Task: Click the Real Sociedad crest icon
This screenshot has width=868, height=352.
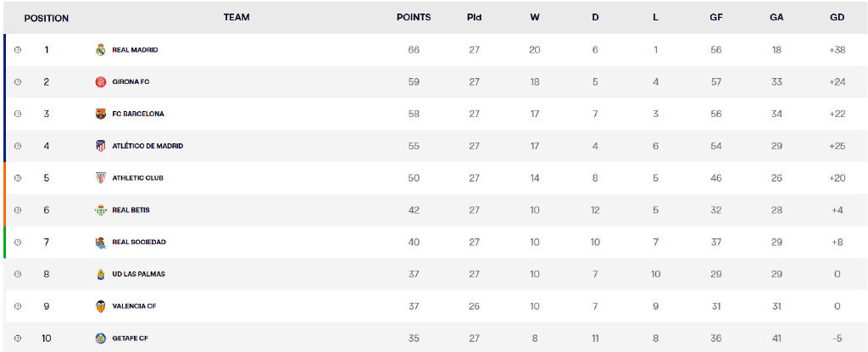Action: [x=101, y=243]
